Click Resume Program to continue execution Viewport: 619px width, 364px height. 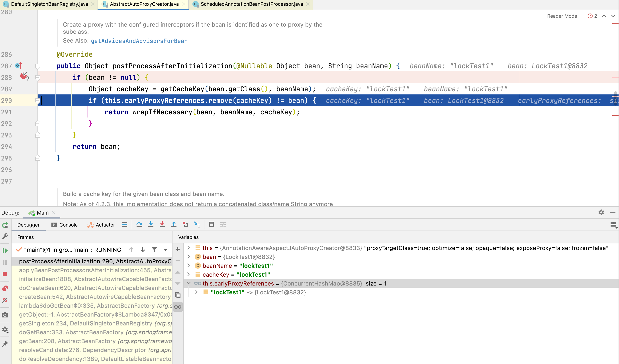[x=5, y=250]
